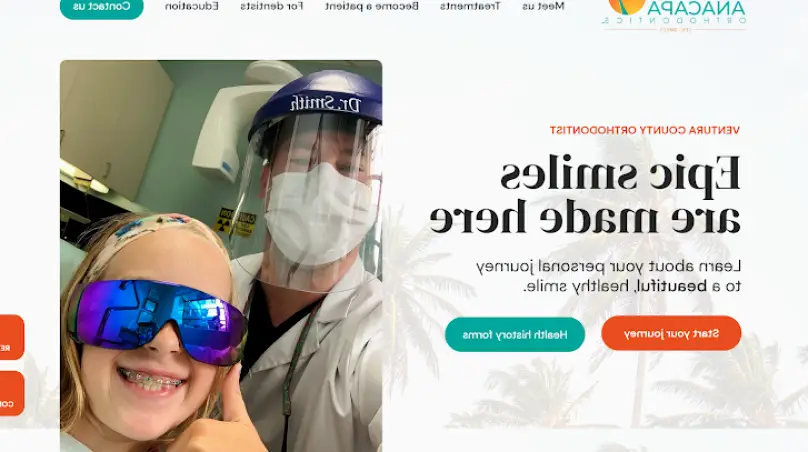The width and height of the screenshot is (808, 452).
Task: Click the orange Start your journey button
Action: click(x=671, y=333)
